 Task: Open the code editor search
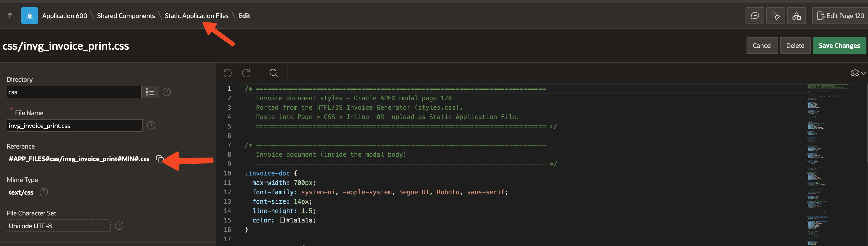pyautogui.click(x=274, y=73)
